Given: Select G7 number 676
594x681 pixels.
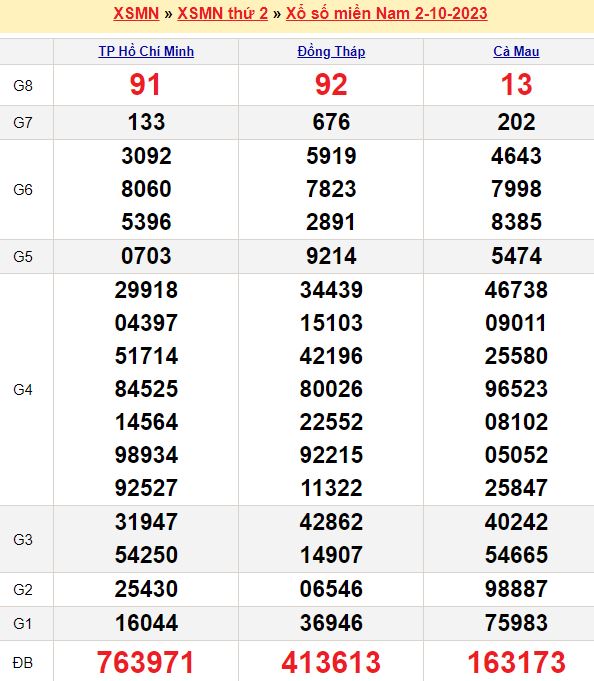Looking at the screenshot, I should pos(331,122).
